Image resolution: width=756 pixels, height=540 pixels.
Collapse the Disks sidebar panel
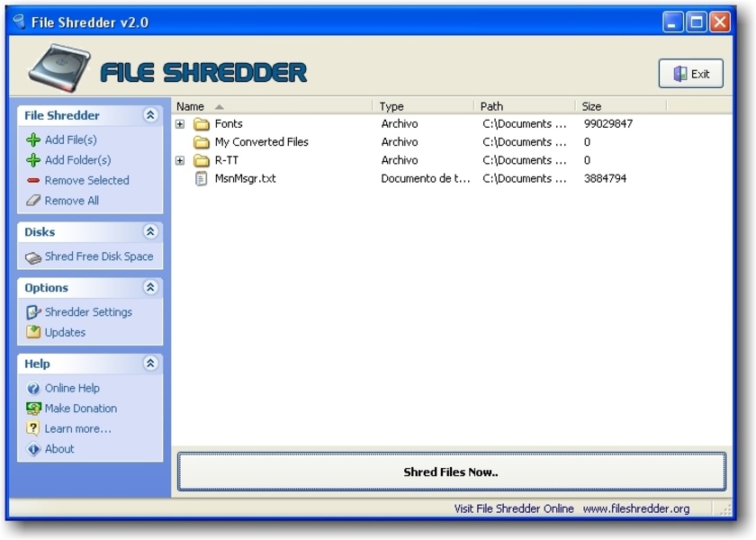(150, 231)
